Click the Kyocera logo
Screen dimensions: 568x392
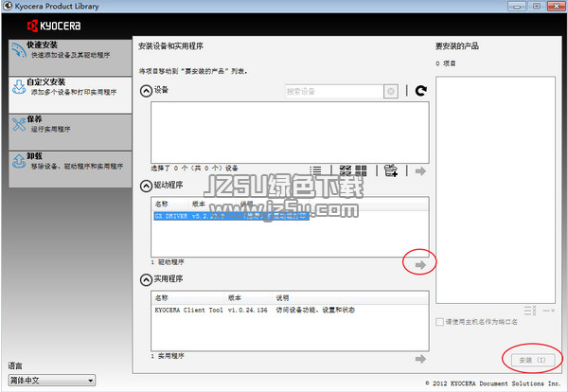(54, 26)
